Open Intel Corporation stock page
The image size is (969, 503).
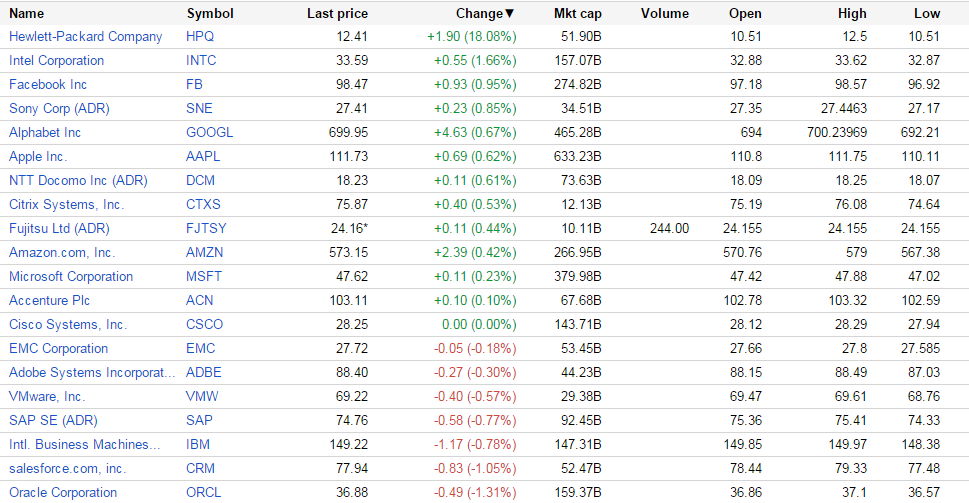(56, 61)
